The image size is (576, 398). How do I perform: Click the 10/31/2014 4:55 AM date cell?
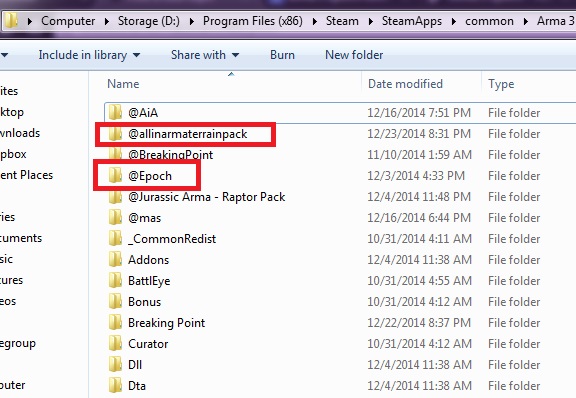point(420,280)
